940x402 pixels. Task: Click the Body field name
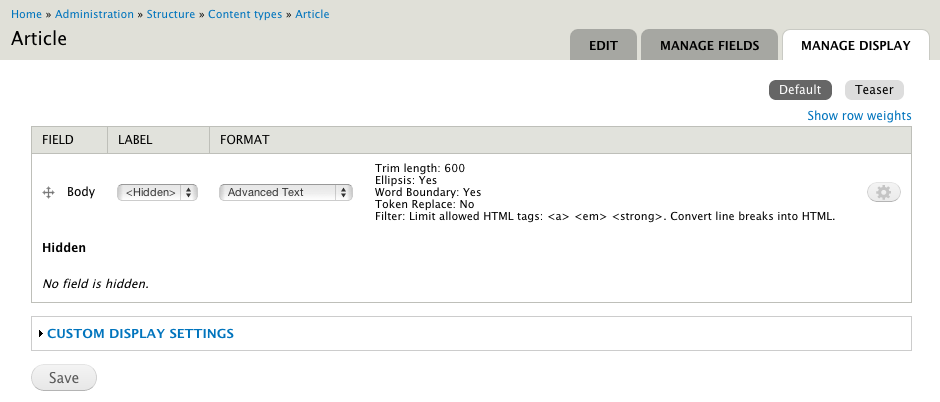coord(81,192)
